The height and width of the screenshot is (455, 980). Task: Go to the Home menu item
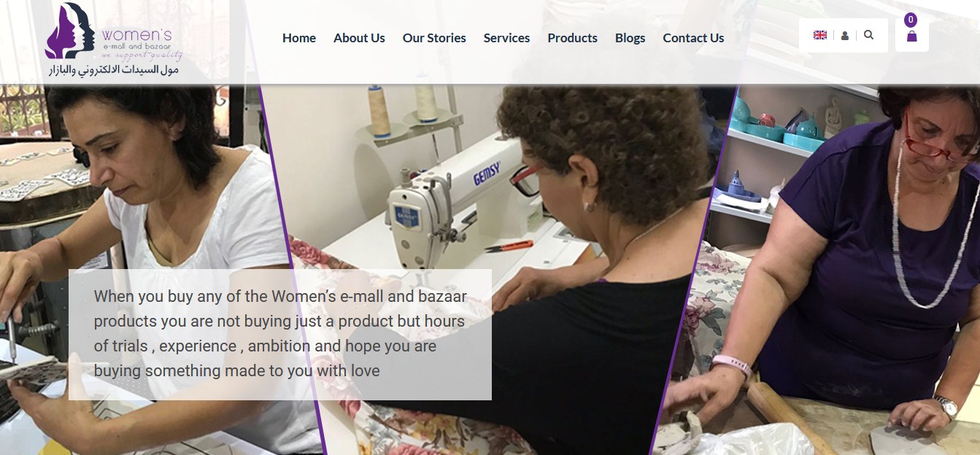point(299,38)
